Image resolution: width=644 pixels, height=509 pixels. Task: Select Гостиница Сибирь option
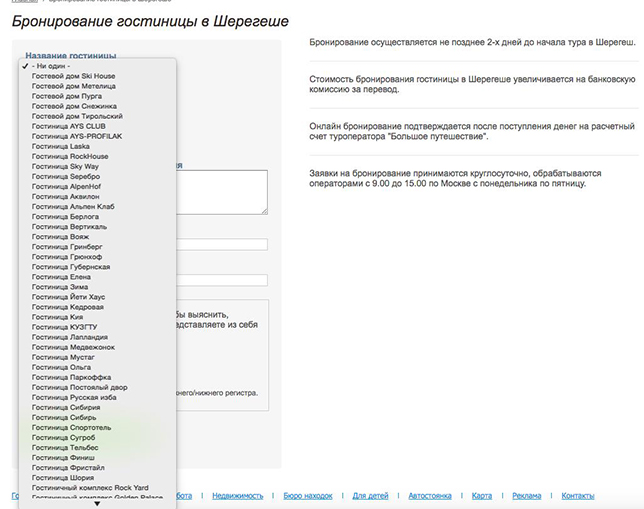point(97,418)
